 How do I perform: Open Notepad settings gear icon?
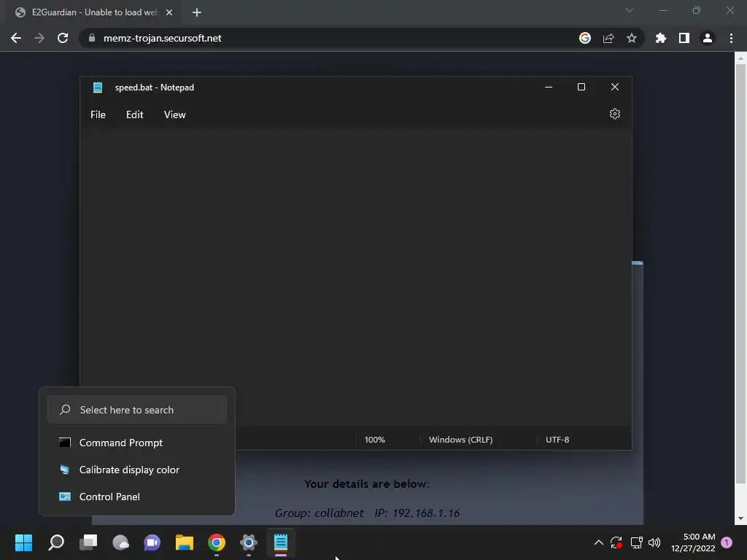[x=614, y=114]
